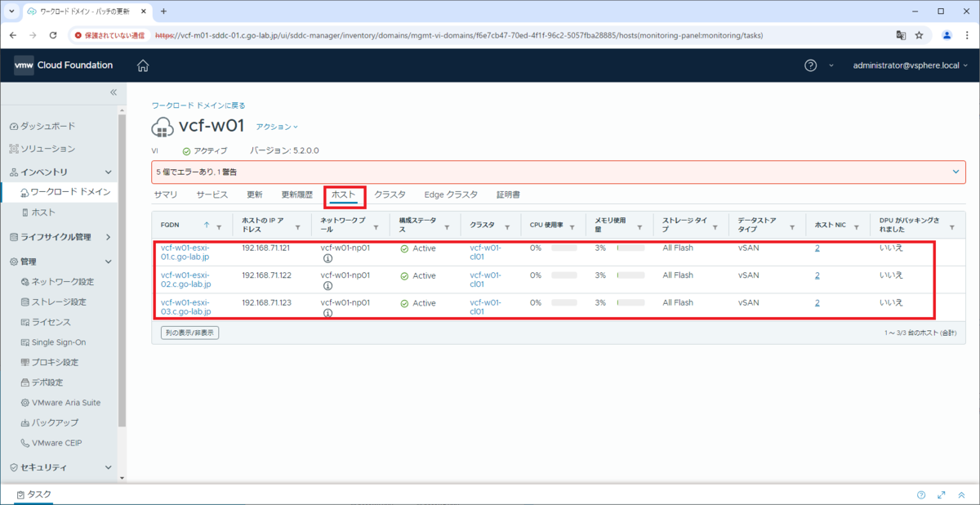Switch to the 証明書 tab
The height and width of the screenshot is (505, 980).
point(508,194)
